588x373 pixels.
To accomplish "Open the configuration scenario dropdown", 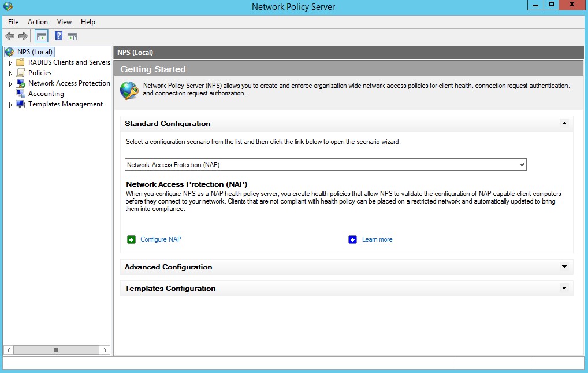I will (326, 165).
